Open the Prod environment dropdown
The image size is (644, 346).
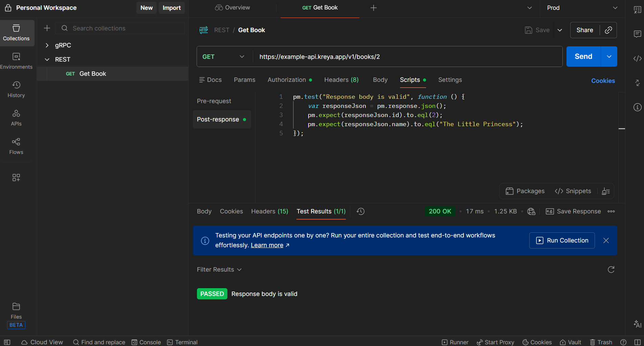(582, 8)
